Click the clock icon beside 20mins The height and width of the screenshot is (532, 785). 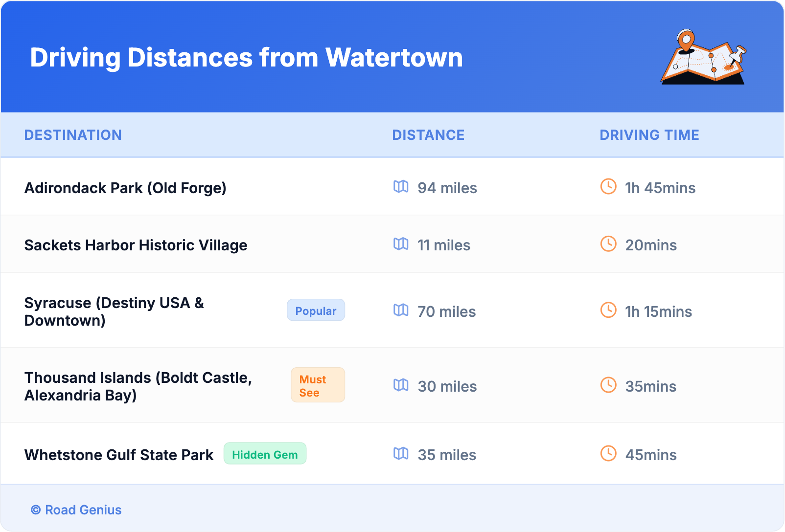pyautogui.click(x=608, y=244)
